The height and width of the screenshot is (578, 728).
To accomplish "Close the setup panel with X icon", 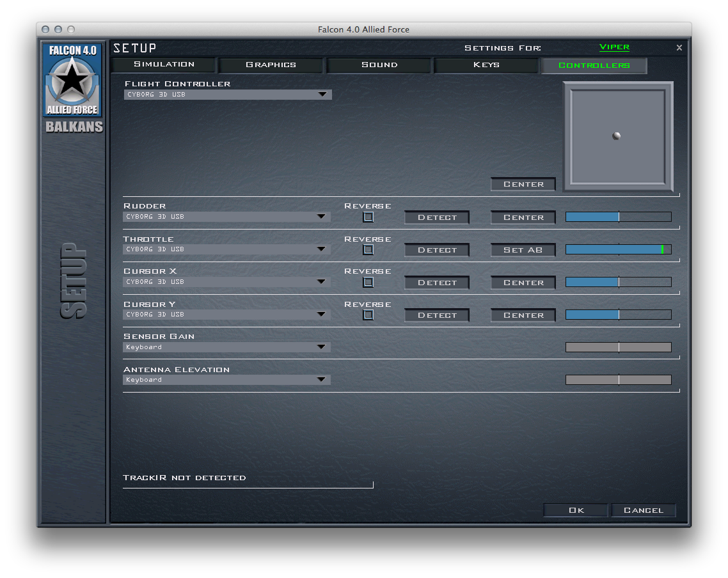I will 679,48.
